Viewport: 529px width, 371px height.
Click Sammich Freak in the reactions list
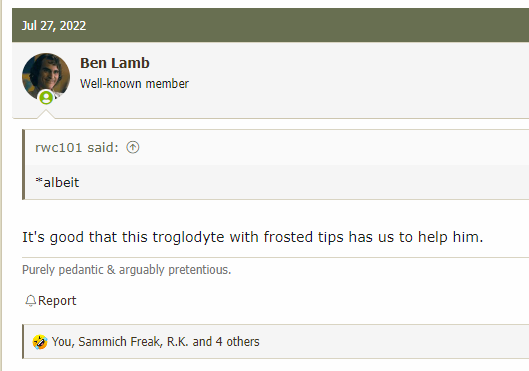120,342
